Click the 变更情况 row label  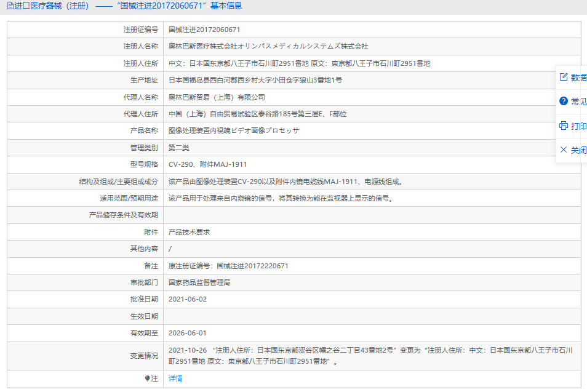click(x=144, y=356)
